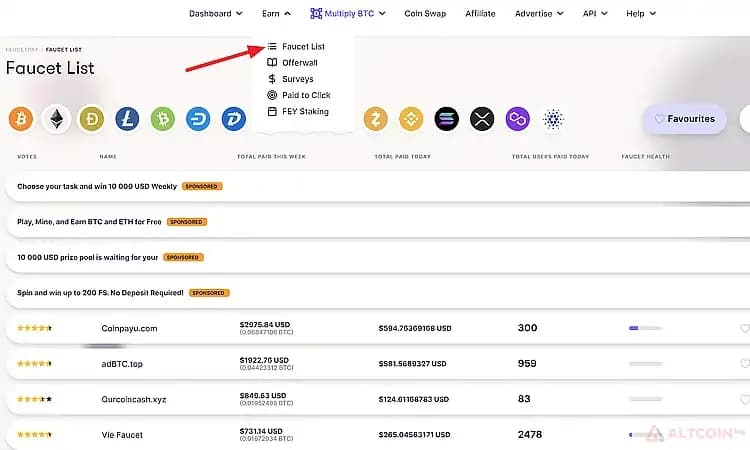Click the Total Paid Today header
Viewport: 750px width, 450px height.
pos(402,156)
